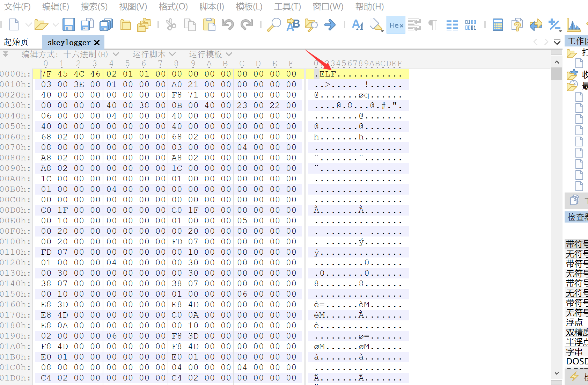Open the 文件(F) menu
Image resolution: width=588 pixels, height=385 pixels.
(17, 6)
